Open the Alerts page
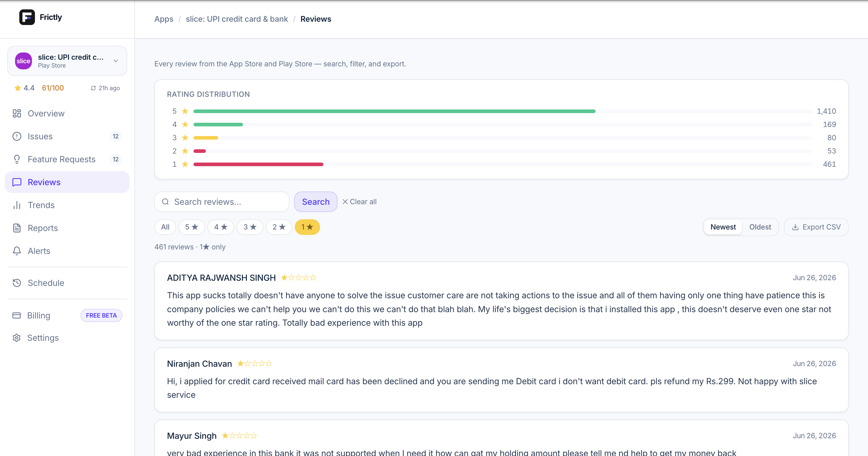Viewport: 868px width, 456px height. pyautogui.click(x=67, y=251)
